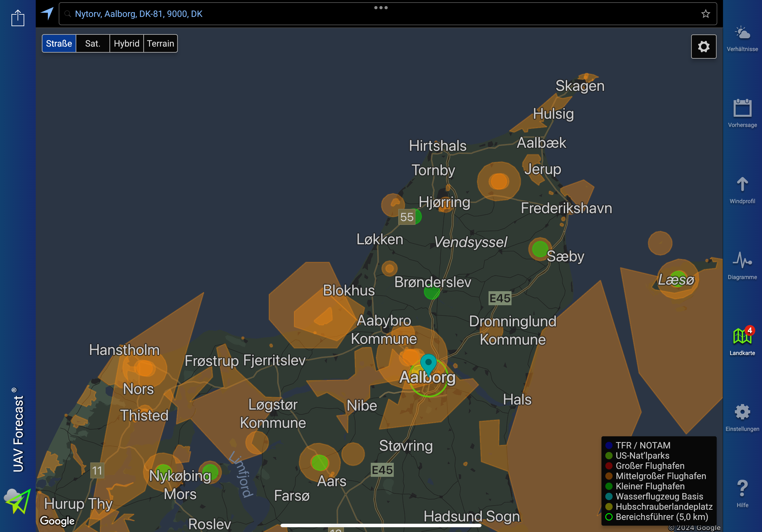Click the blue TFR / NOTAM color dot

(609, 445)
